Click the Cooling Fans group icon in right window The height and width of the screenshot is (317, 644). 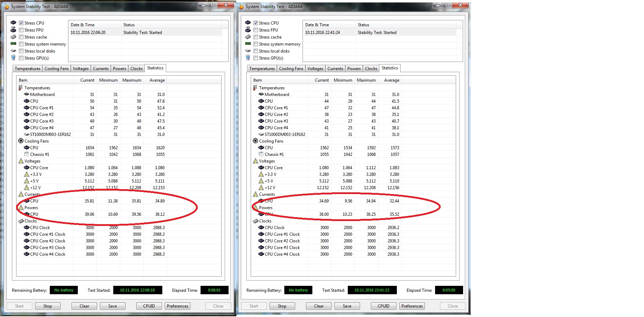(255, 141)
